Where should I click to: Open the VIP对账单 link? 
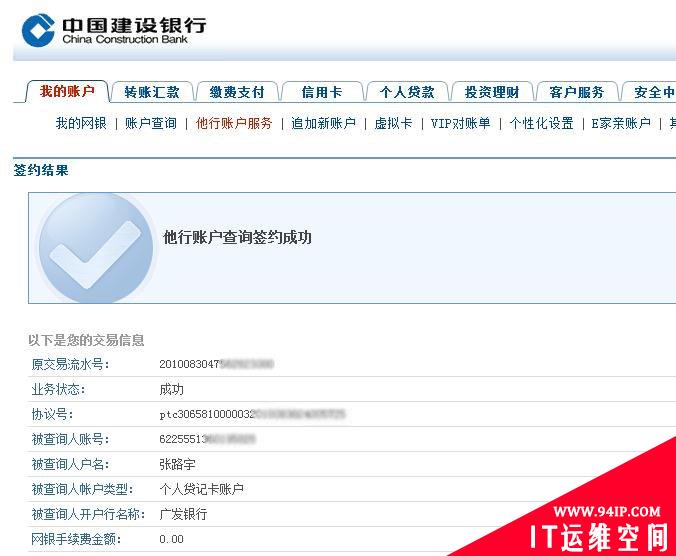(x=460, y=123)
